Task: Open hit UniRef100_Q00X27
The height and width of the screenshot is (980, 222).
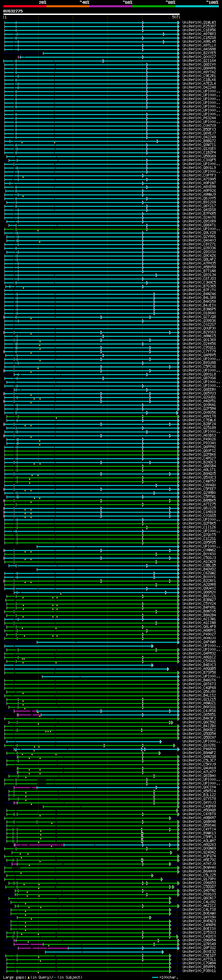Action: [x=199, y=57]
